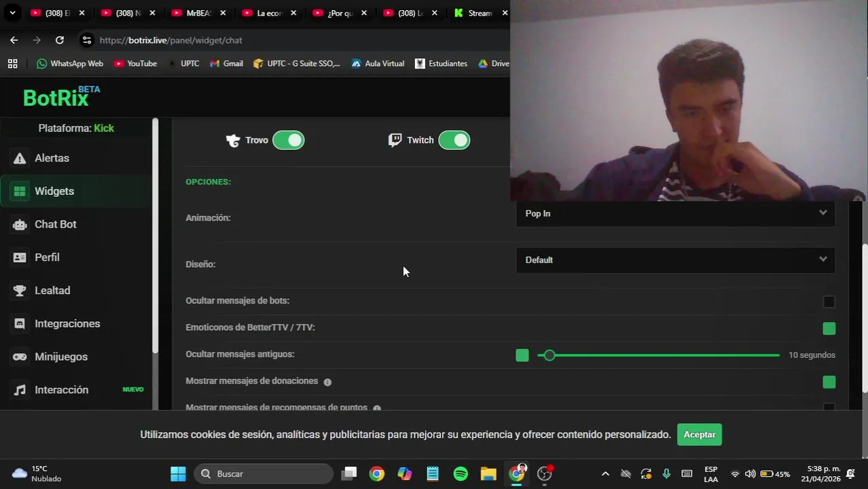Viewport: 868px width, 489px height.
Task: Open the browser apps grid shortcut
Action: 12,63
